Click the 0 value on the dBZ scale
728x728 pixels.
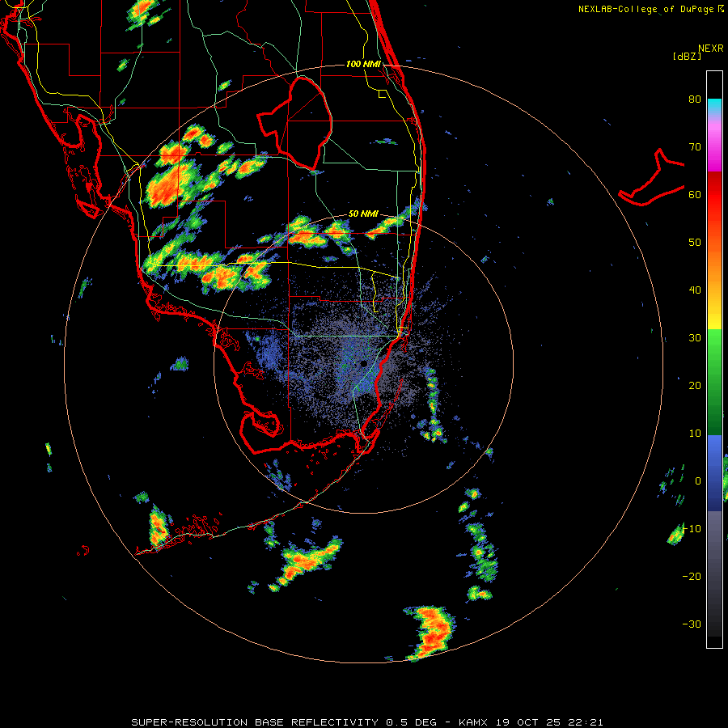click(x=698, y=481)
